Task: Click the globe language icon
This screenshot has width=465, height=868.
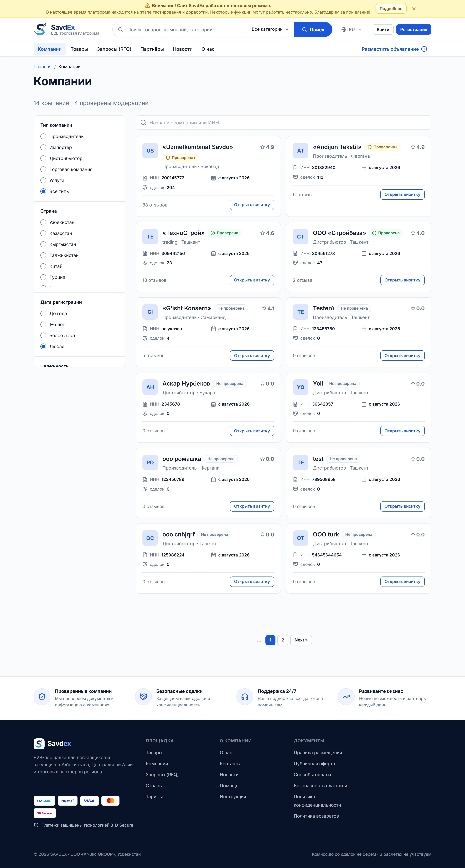Action: [x=344, y=30]
